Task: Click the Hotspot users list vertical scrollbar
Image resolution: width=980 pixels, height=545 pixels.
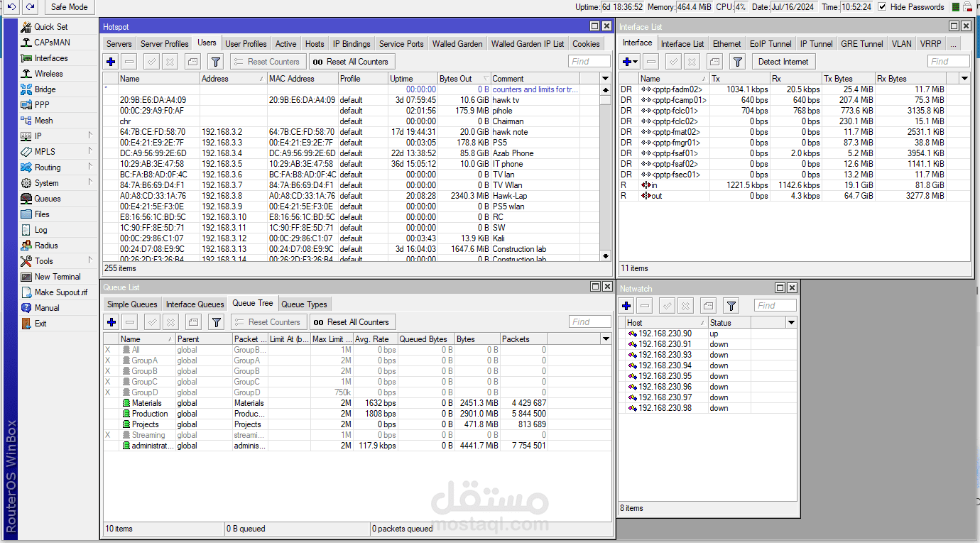Action: [x=605, y=172]
